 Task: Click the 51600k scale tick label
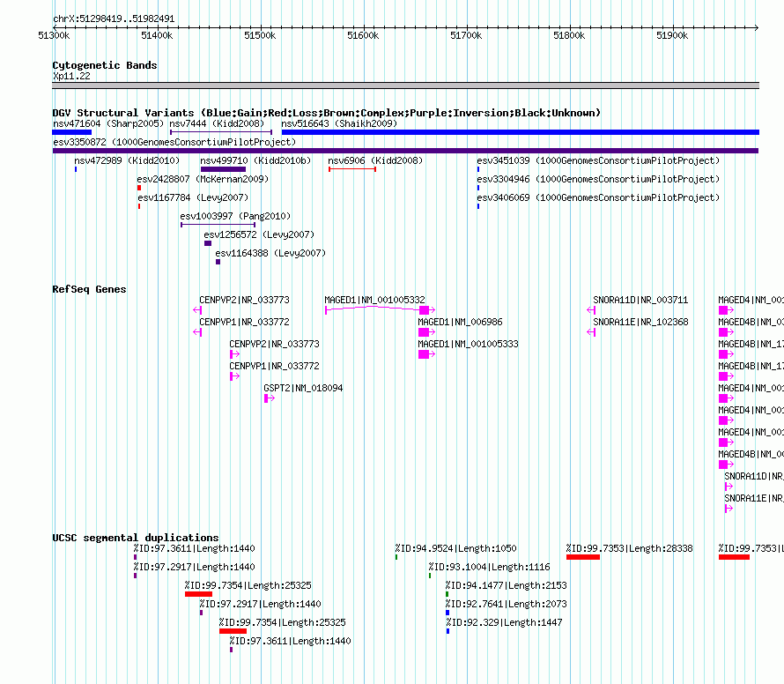363,35
